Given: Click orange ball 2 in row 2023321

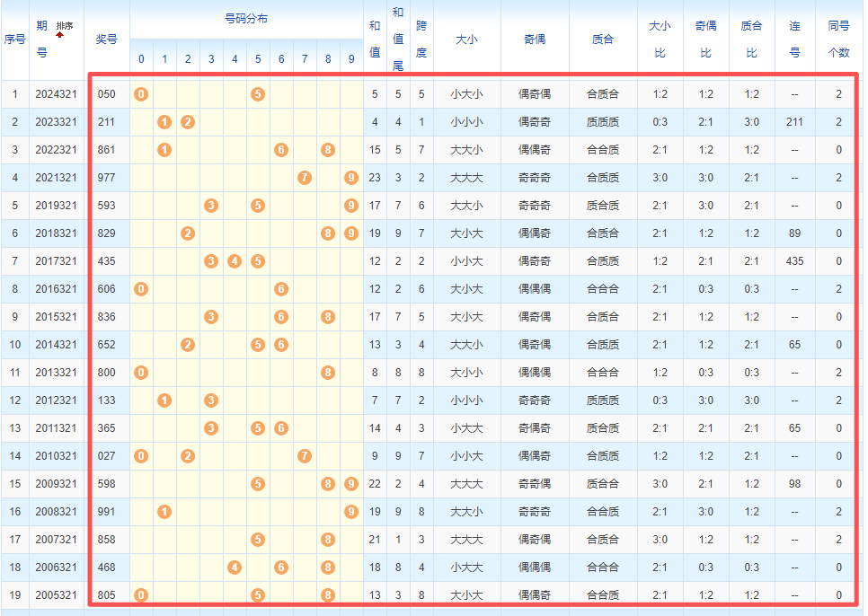Looking at the screenshot, I should tap(188, 122).
